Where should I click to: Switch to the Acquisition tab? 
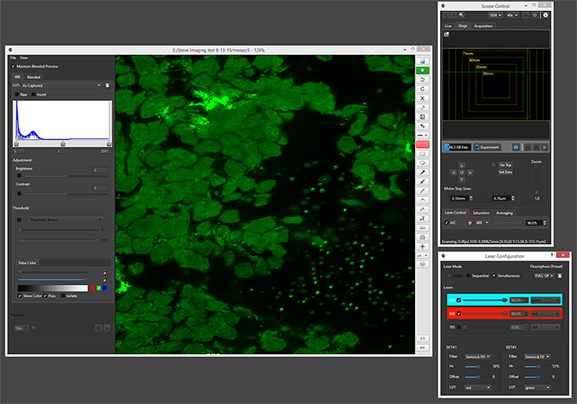(x=483, y=26)
